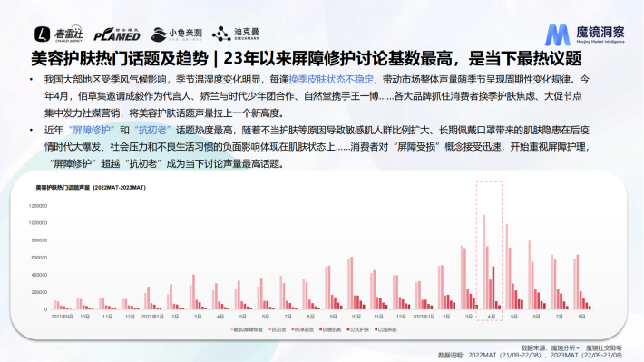Click the tallest bar in dashed 4月 box
This screenshot has height=362, width=644.
(484, 261)
